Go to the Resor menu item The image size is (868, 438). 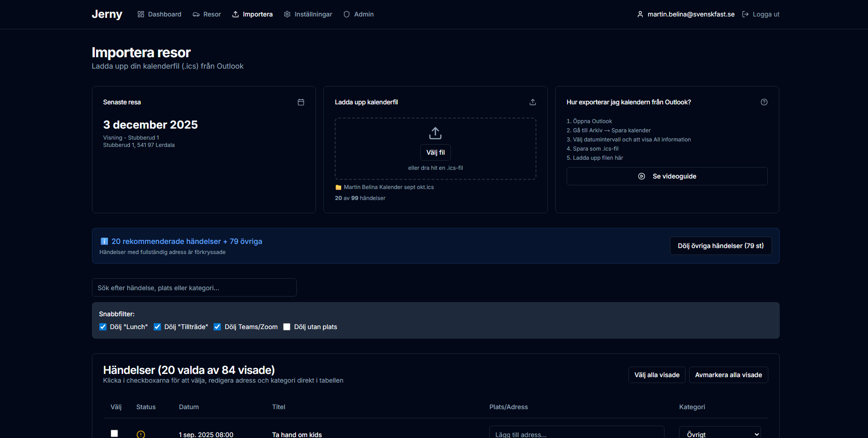(207, 14)
